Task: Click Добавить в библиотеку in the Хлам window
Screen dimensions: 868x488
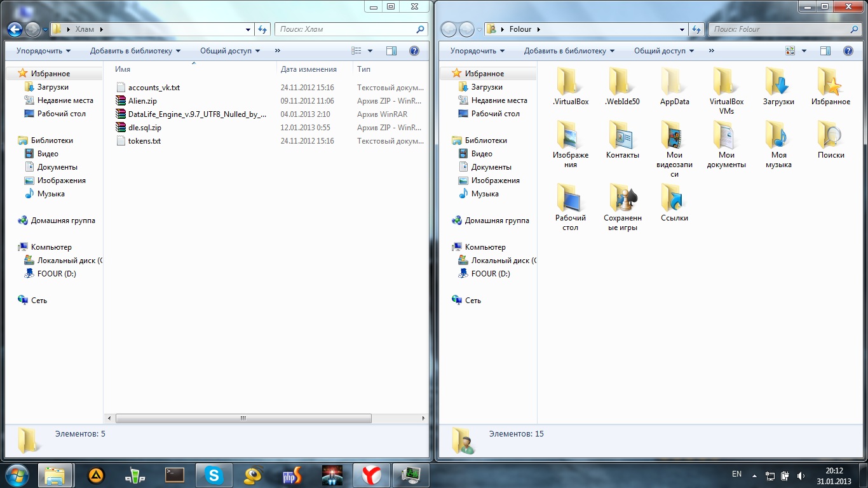Action: click(135, 51)
